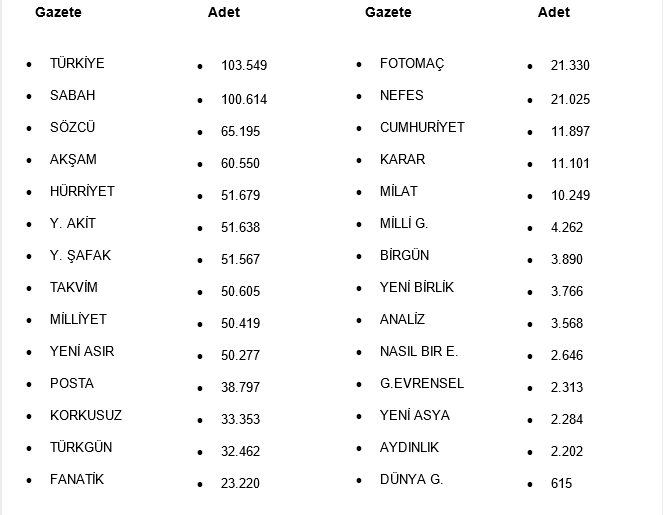Click the first Gazete column header
This screenshot has width=663, height=515.
tap(58, 12)
